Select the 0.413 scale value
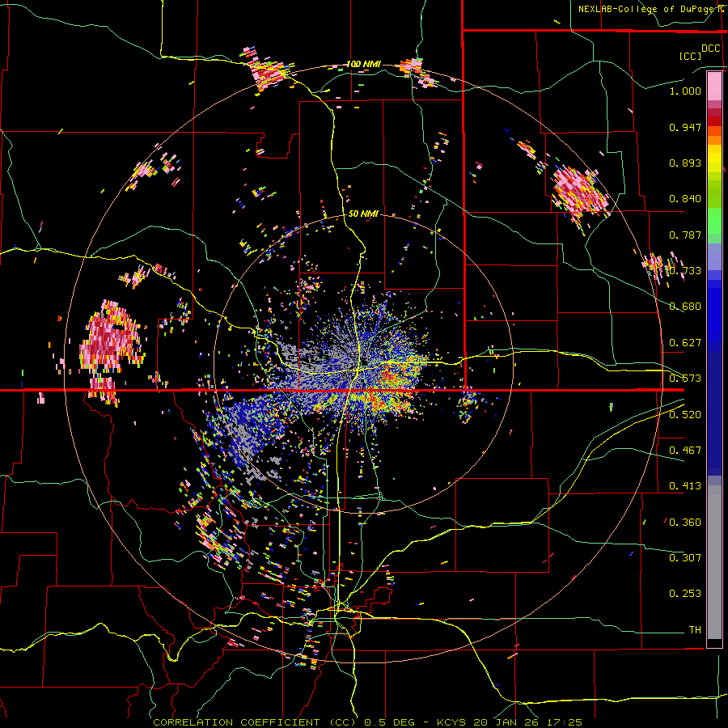The image size is (728, 728). [685, 486]
